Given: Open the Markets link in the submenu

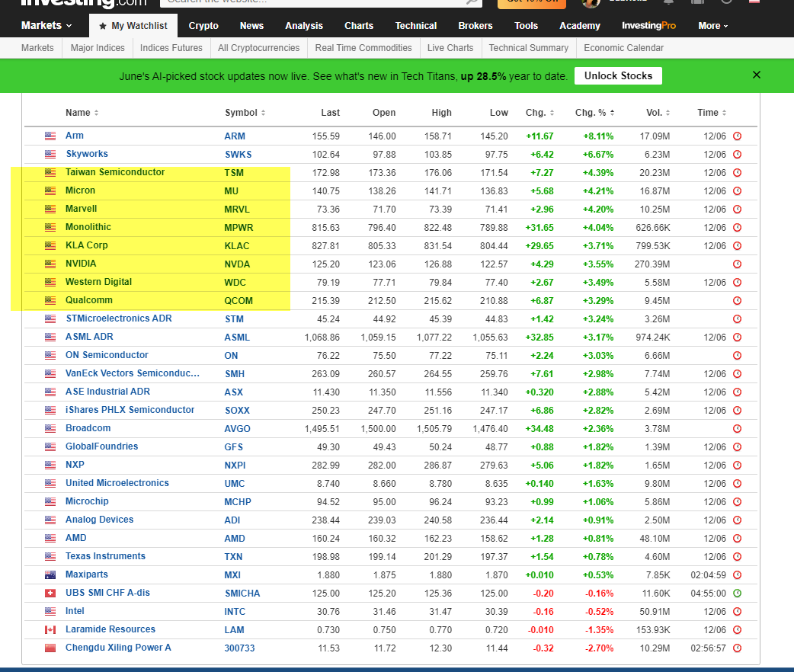Looking at the screenshot, I should [37, 48].
